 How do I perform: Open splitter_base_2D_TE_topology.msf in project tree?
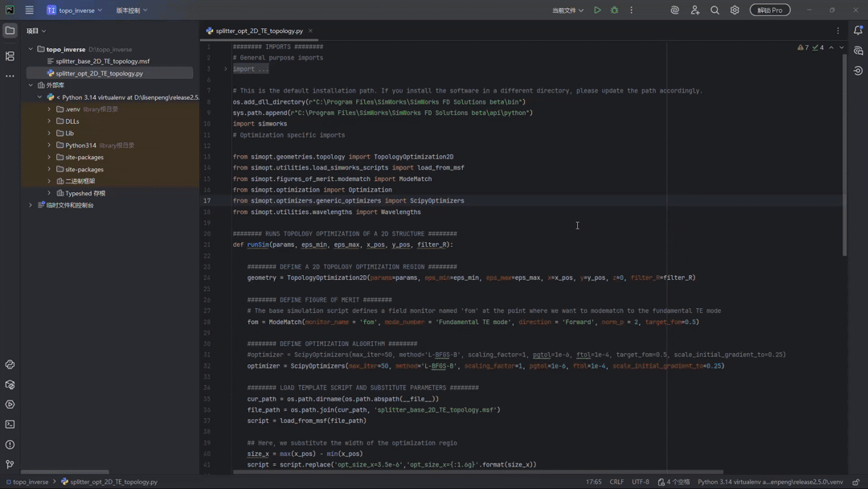(x=102, y=61)
